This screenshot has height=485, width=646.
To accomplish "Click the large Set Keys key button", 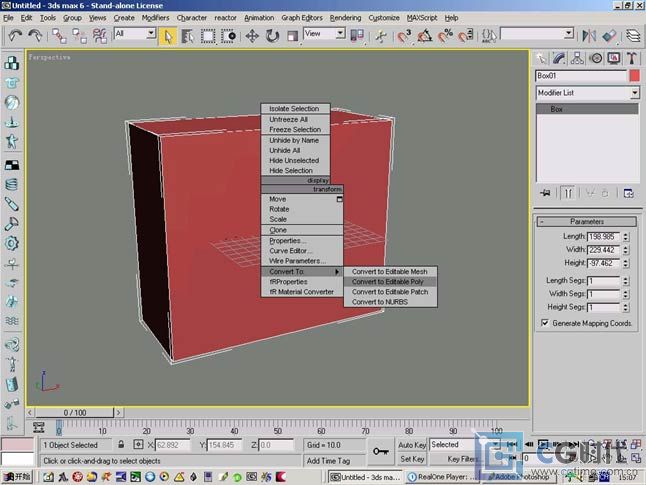I will pos(381,452).
